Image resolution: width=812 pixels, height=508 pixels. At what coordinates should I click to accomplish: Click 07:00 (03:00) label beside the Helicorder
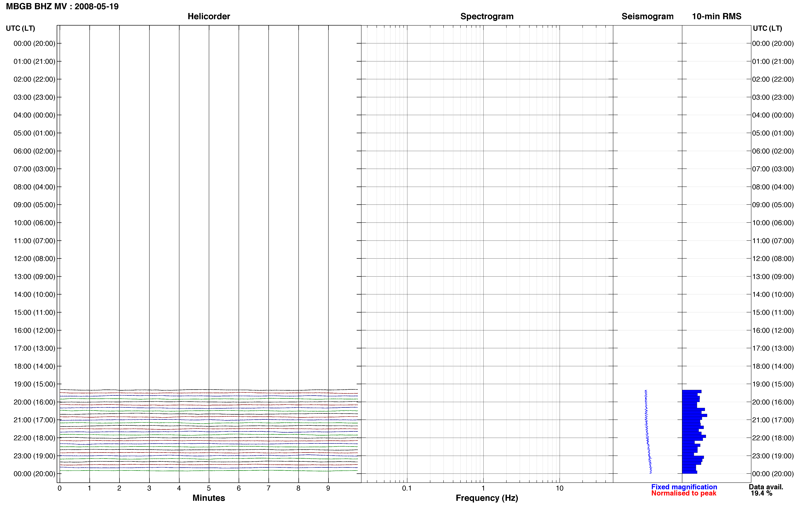[x=34, y=169]
